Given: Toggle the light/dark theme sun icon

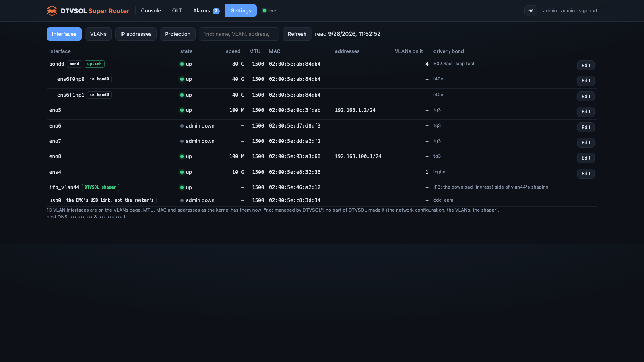Looking at the screenshot, I should click(x=531, y=11).
